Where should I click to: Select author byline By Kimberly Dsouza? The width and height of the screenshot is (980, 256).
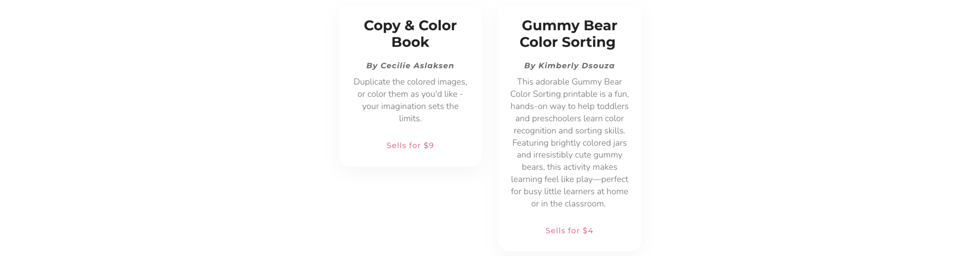pyautogui.click(x=569, y=66)
